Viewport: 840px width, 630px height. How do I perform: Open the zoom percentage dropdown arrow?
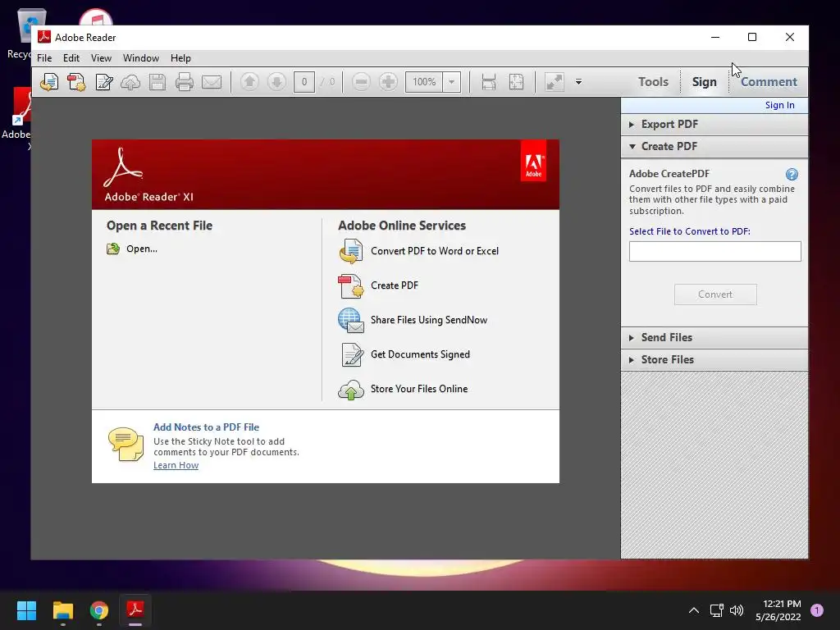coord(452,82)
